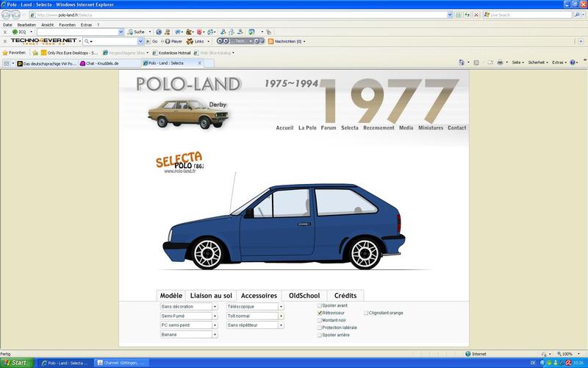Screen dimensions: 588x368
Task: Click the Contact navigation link
Action: pyautogui.click(x=456, y=127)
